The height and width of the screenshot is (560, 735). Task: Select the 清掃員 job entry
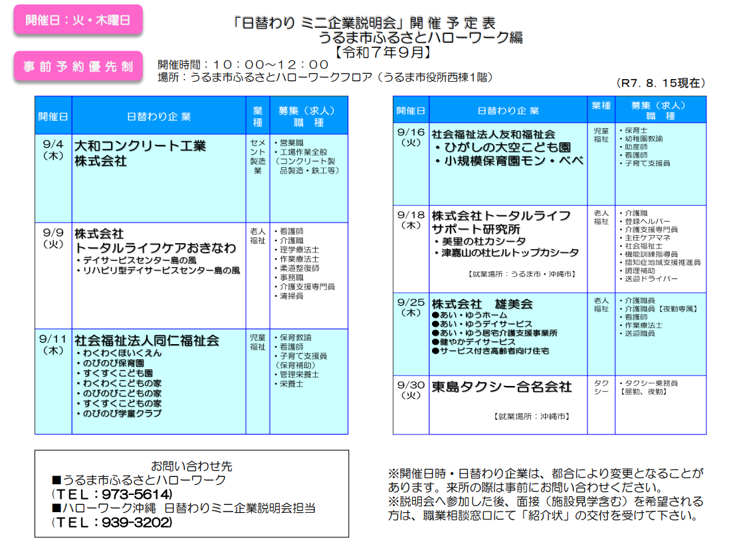pos(288,296)
